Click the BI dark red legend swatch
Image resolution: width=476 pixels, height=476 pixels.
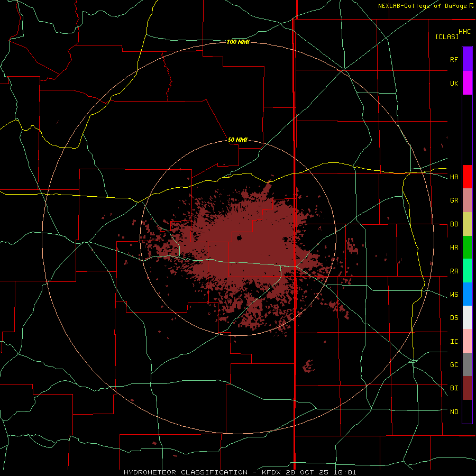pos(467,388)
